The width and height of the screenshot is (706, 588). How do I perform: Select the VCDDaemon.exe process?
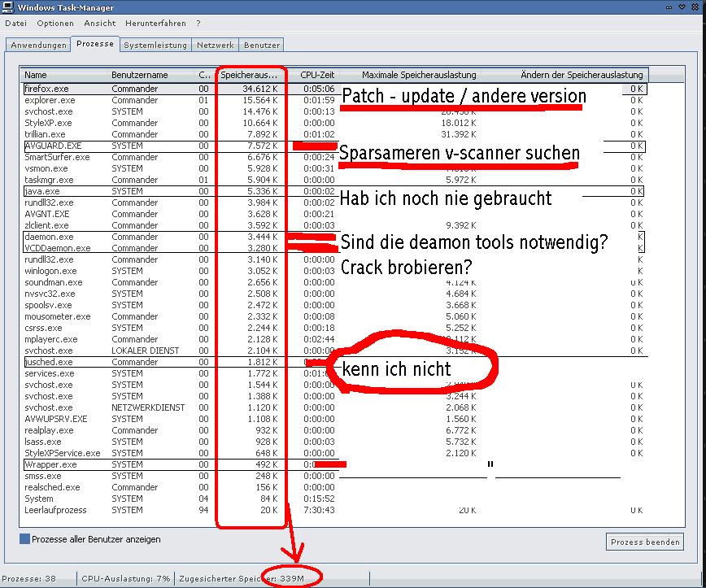(335, 248)
